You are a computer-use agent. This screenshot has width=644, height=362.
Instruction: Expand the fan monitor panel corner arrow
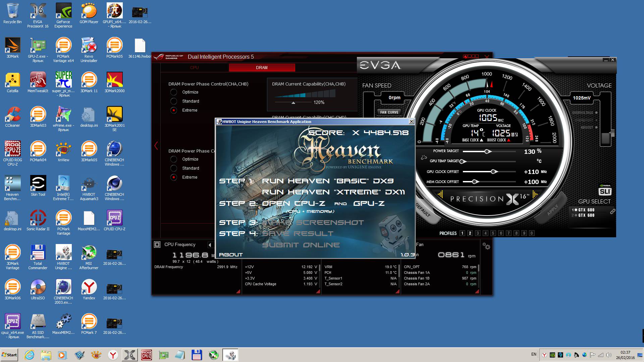(477, 291)
